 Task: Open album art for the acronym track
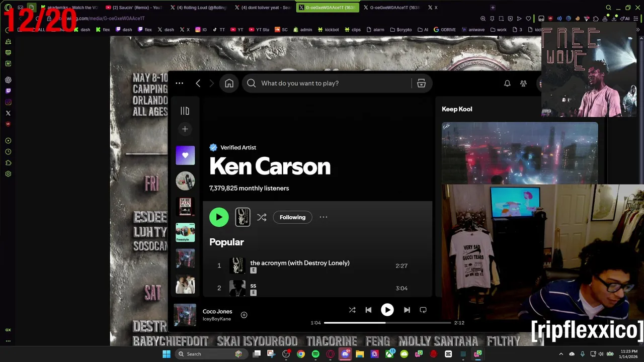point(237,266)
